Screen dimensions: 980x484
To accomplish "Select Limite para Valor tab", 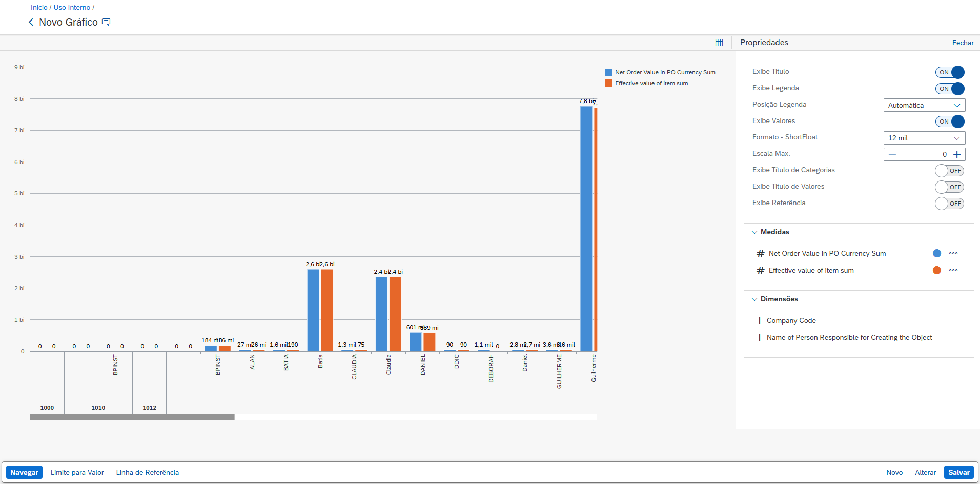I will click(x=77, y=472).
